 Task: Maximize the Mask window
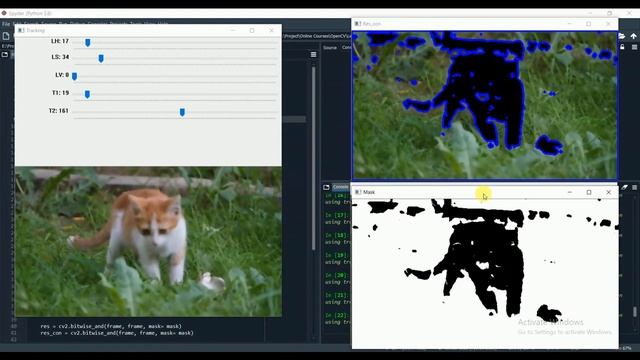click(589, 192)
